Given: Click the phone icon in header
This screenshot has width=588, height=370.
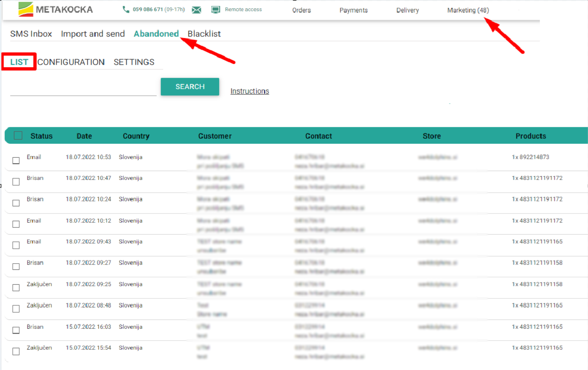Looking at the screenshot, I should (126, 10).
